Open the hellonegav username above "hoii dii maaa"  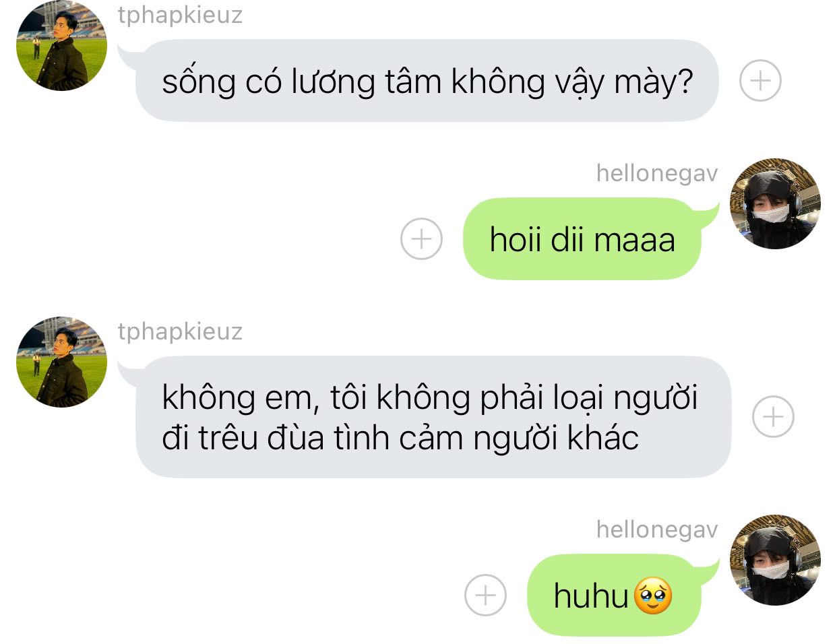[657, 173]
